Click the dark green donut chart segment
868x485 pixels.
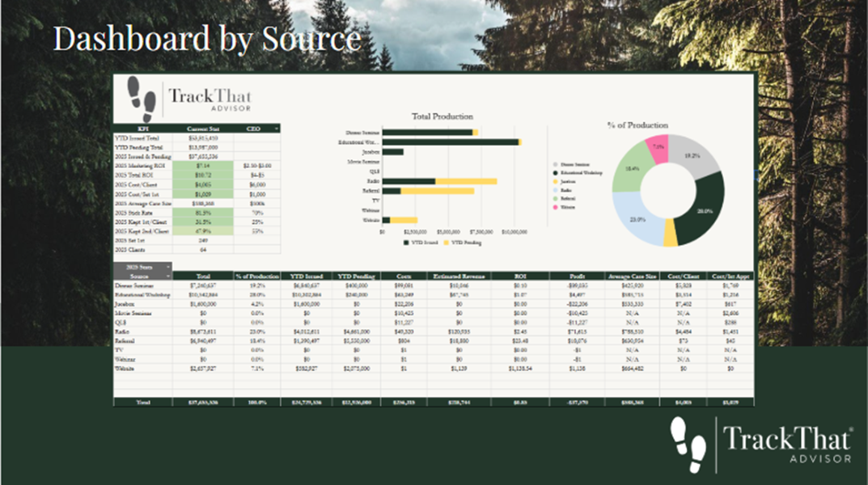coord(698,216)
